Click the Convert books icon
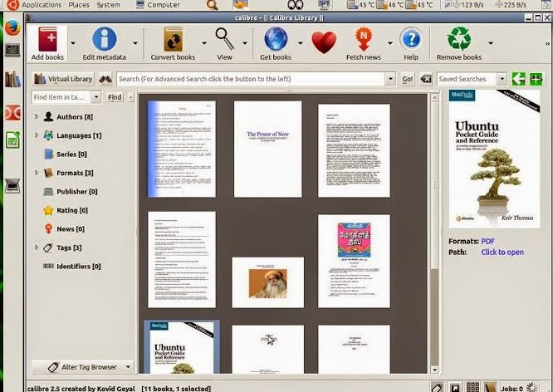The height and width of the screenshot is (392, 553). (173, 40)
